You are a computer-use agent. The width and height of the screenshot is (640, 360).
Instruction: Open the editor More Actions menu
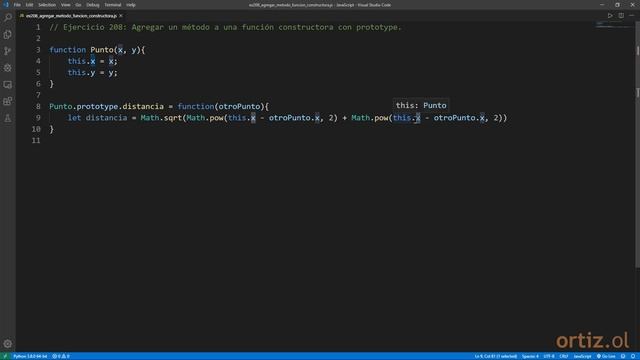pos(631,16)
